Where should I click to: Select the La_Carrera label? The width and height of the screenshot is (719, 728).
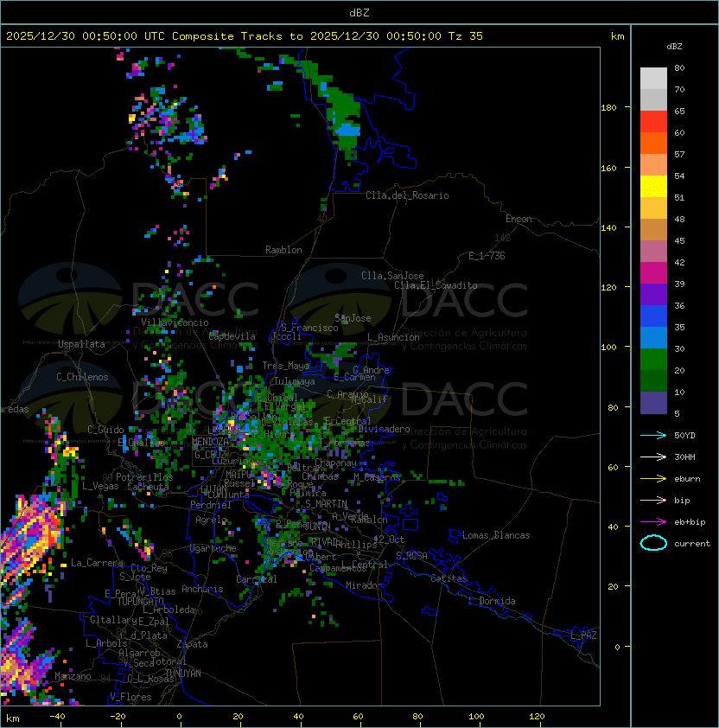coord(97,563)
